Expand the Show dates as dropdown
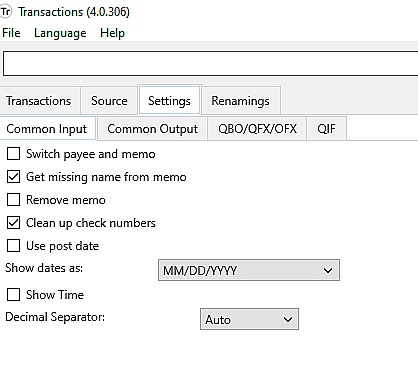 coord(249,270)
